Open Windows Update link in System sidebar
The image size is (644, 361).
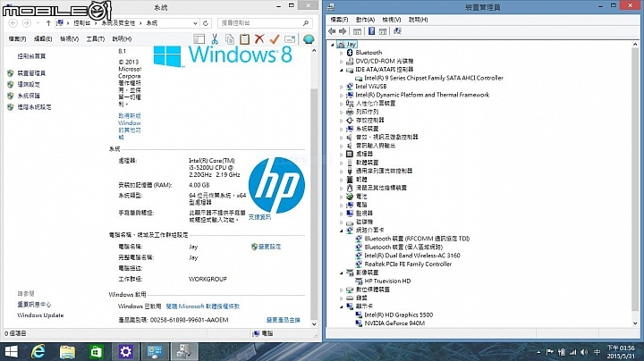tap(40, 315)
